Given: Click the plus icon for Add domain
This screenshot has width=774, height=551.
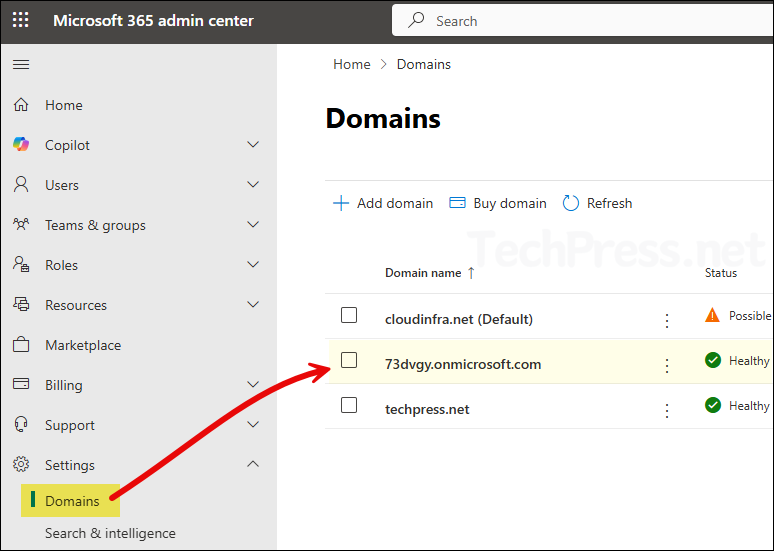Looking at the screenshot, I should click(341, 203).
